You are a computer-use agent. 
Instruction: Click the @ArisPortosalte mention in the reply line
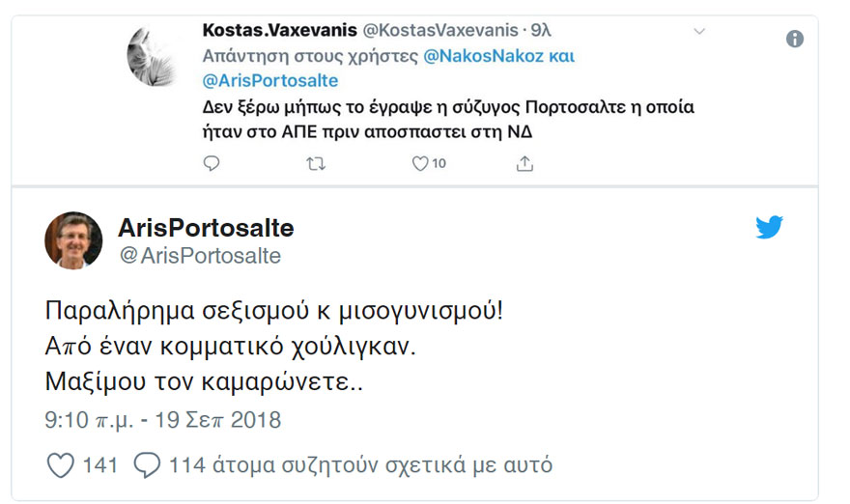270,81
